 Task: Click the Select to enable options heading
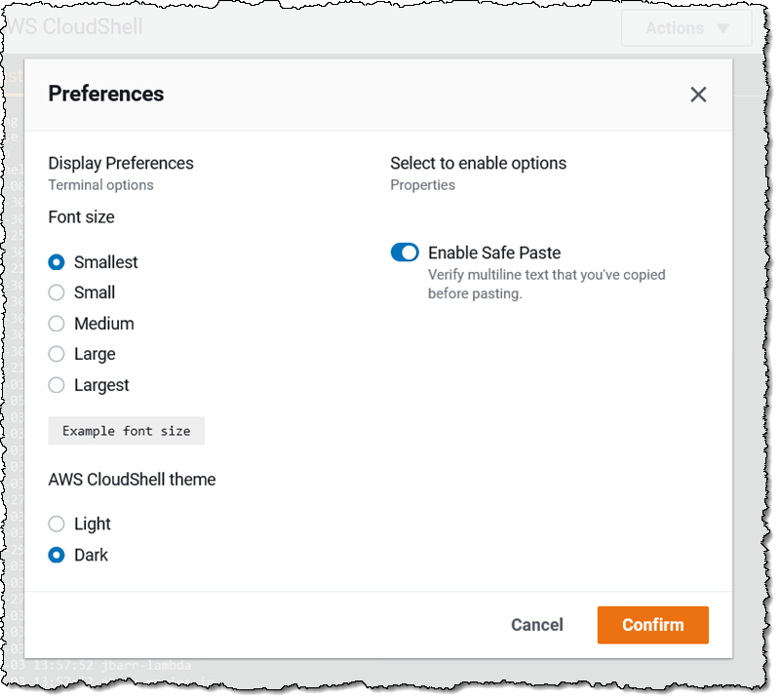pyautogui.click(x=478, y=163)
